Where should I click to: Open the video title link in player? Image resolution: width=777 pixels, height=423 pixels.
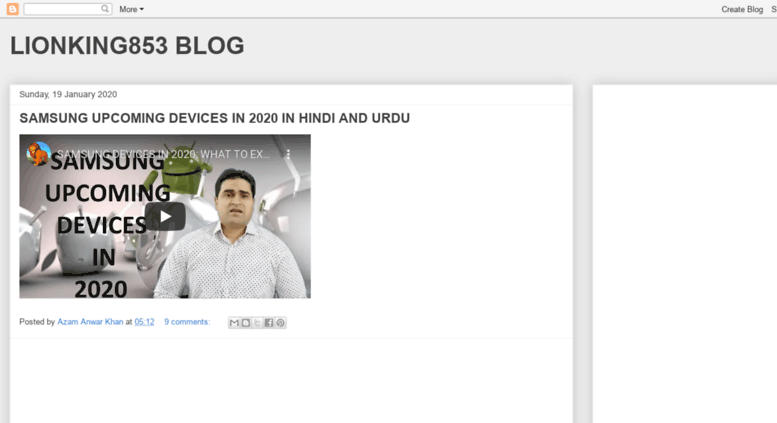coord(164,154)
